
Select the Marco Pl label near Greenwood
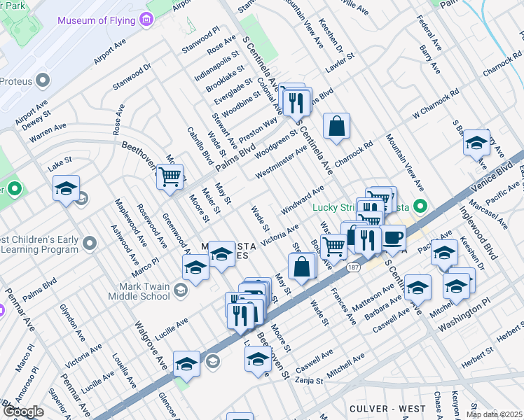(146, 267)
